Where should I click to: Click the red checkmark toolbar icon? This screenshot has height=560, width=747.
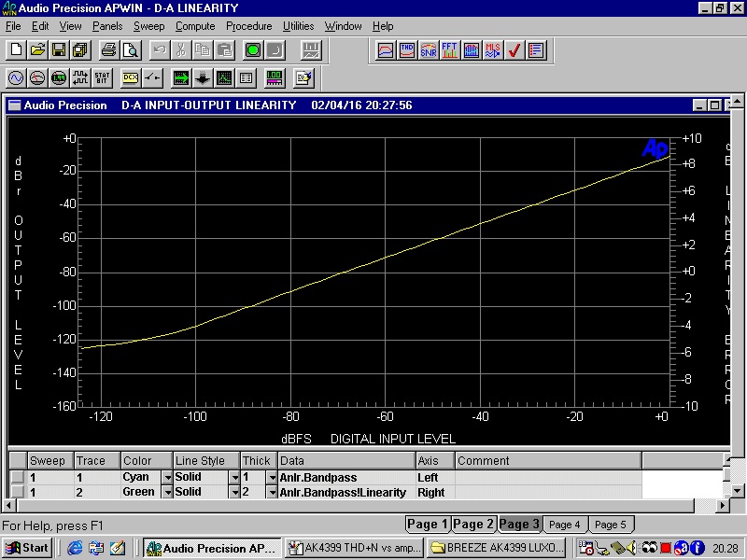coord(514,50)
